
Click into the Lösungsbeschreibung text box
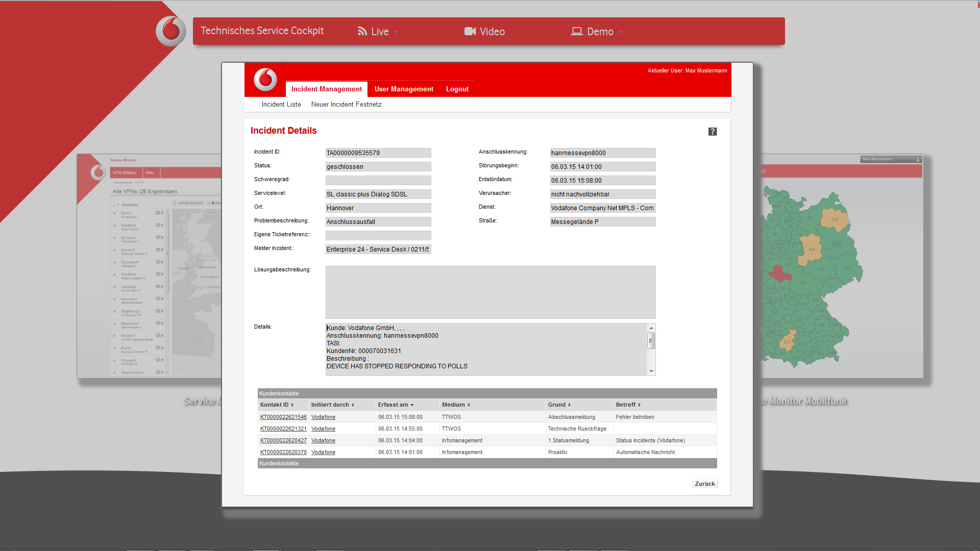point(490,292)
